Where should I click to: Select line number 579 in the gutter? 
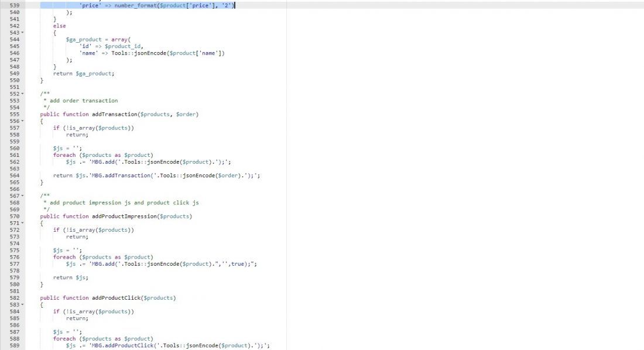point(15,277)
